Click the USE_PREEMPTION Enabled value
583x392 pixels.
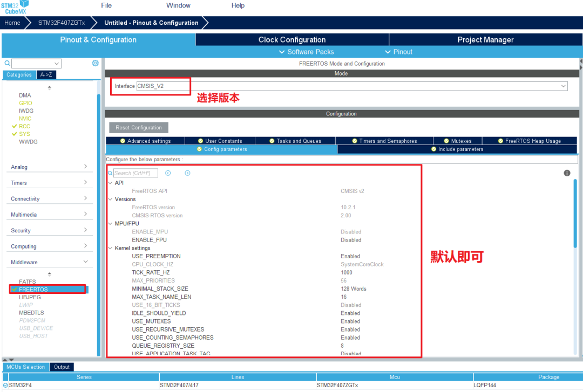point(350,256)
